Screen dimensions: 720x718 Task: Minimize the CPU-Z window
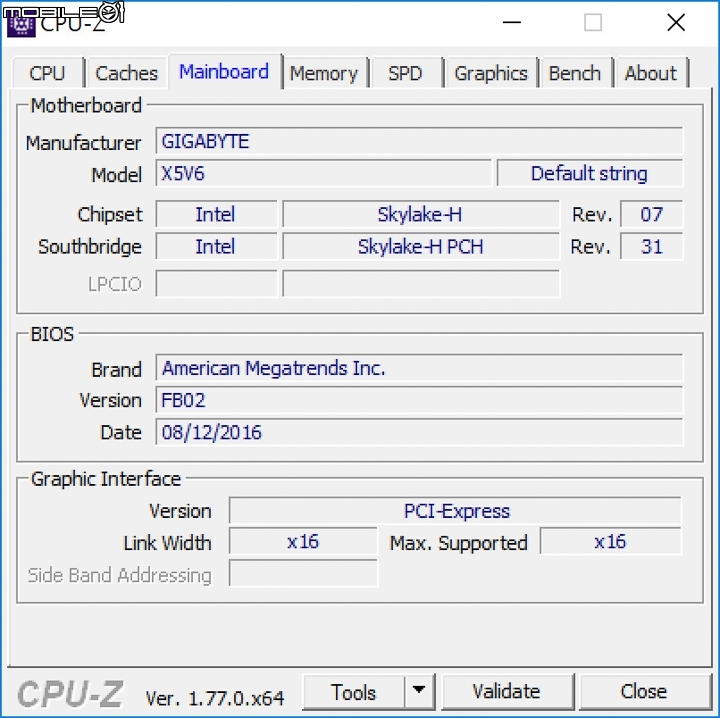tap(512, 22)
